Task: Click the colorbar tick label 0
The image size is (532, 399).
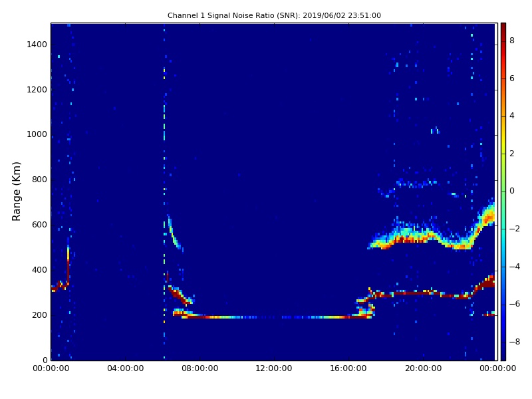Action: 511,191
